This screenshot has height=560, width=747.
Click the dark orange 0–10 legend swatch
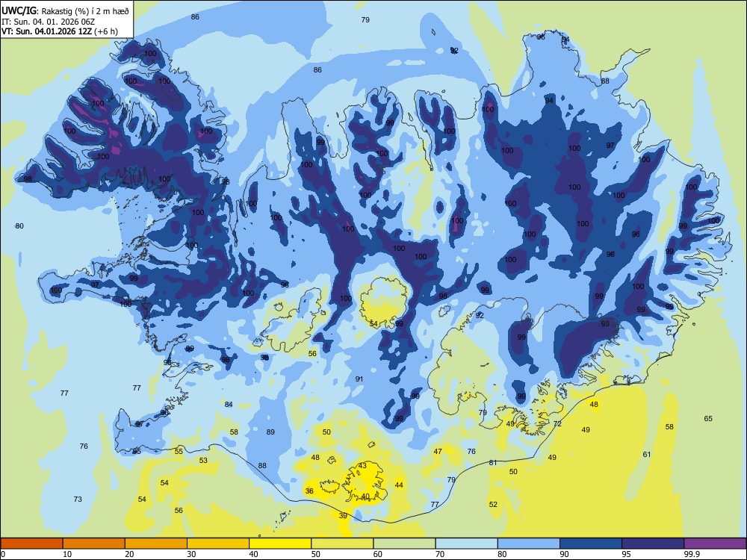(31, 544)
